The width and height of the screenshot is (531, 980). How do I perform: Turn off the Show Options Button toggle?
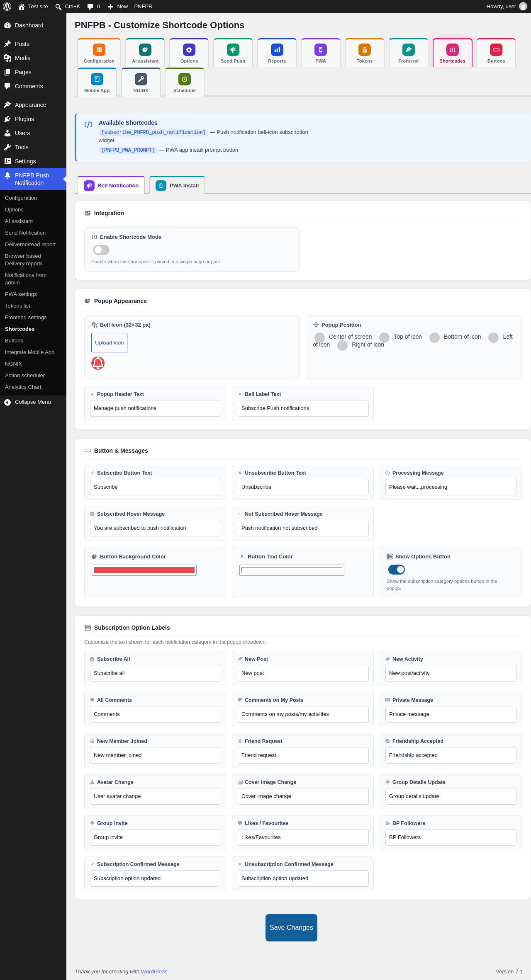click(x=397, y=570)
